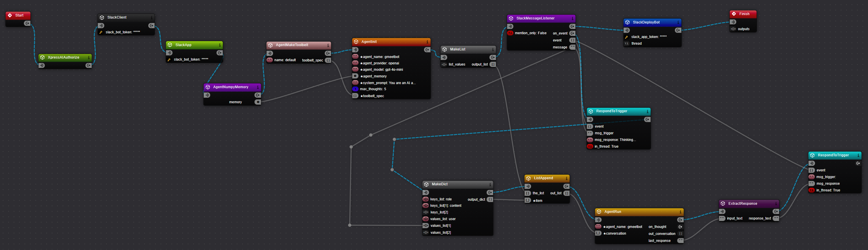
Task: Click the MakeDict keys_list[2] input port
Action: click(x=425, y=212)
